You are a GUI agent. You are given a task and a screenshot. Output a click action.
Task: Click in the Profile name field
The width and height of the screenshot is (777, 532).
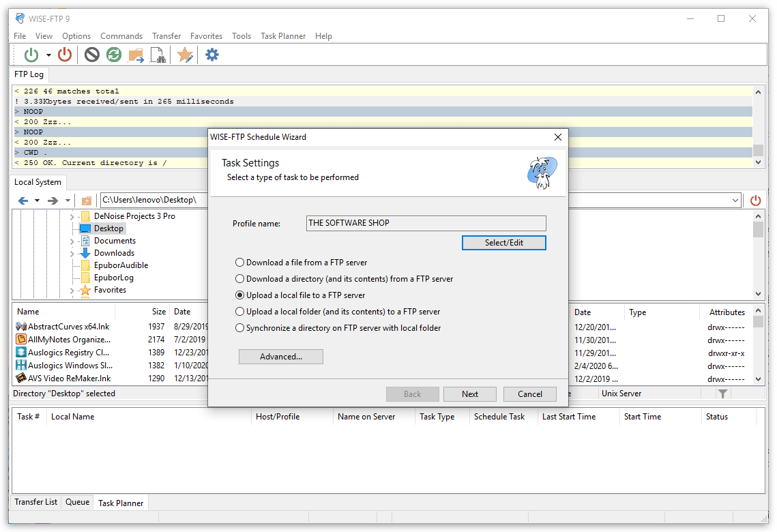pos(425,223)
